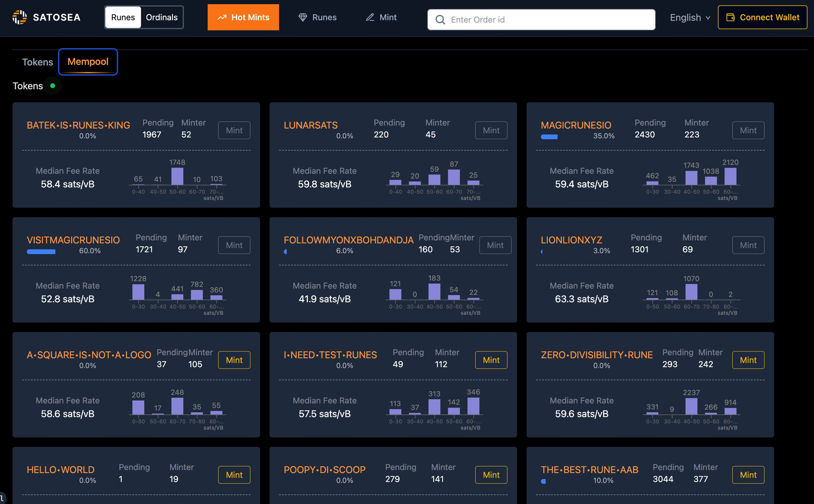Click the wallet icon in Connect Wallet
Image resolution: width=814 pixels, height=504 pixels.
pos(731,17)
